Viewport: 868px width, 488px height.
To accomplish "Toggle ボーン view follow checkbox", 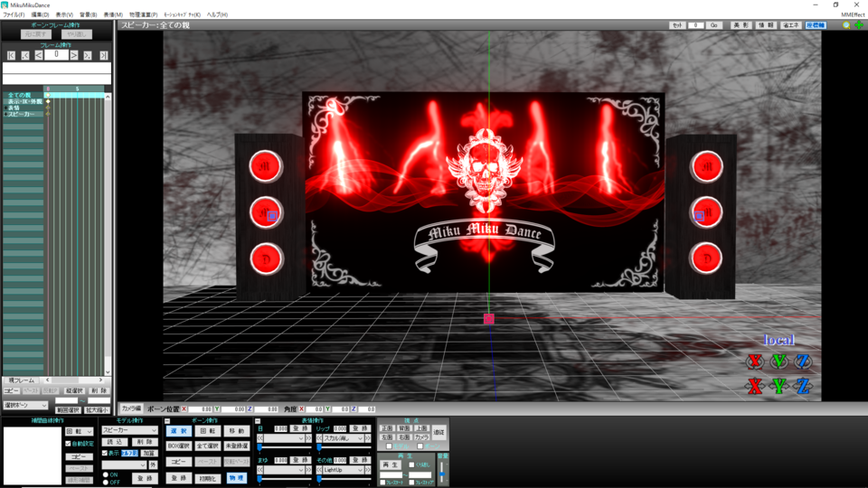I will (420, 446).
